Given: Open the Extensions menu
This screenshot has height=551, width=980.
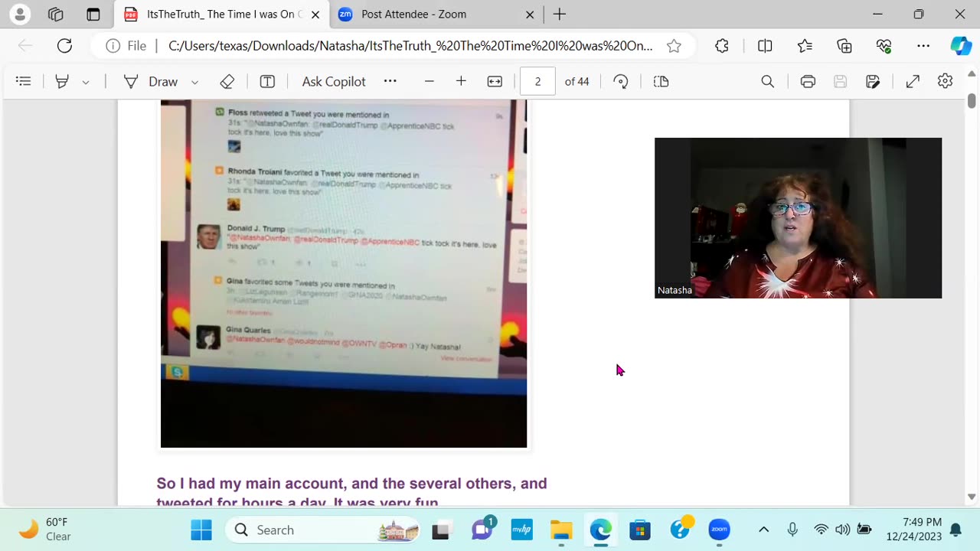Looking at the screenshot, I should click(722, 46).
